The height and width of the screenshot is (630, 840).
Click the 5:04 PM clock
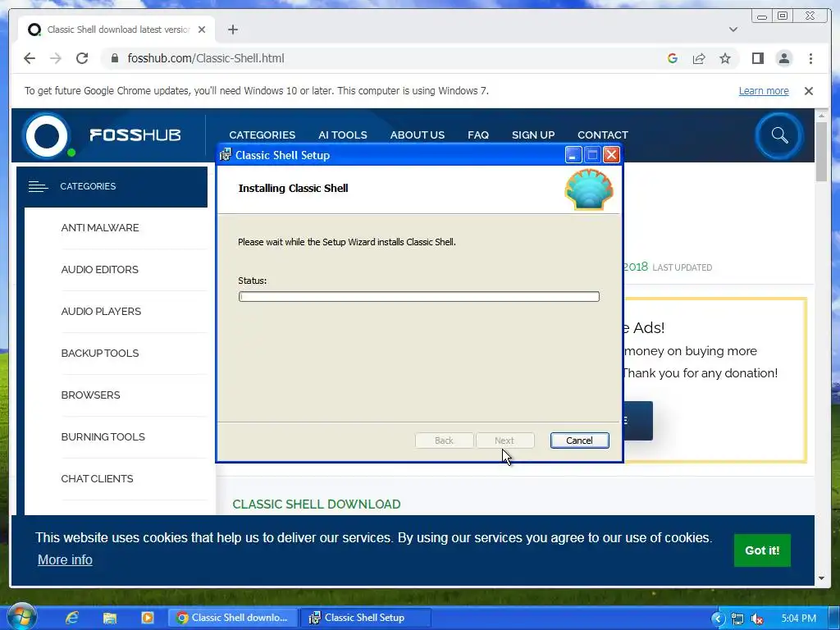click(798, 619)
